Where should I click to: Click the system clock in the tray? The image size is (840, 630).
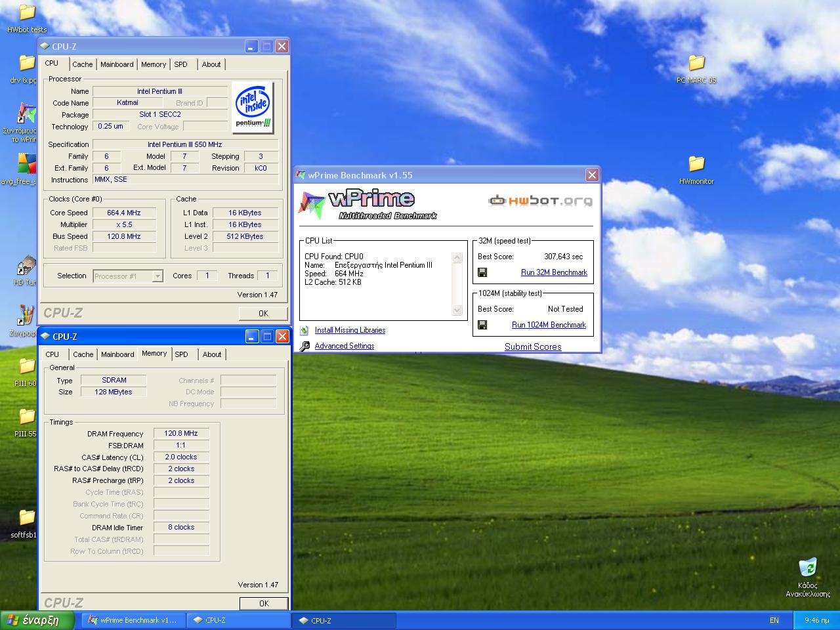tap(816, 620)
